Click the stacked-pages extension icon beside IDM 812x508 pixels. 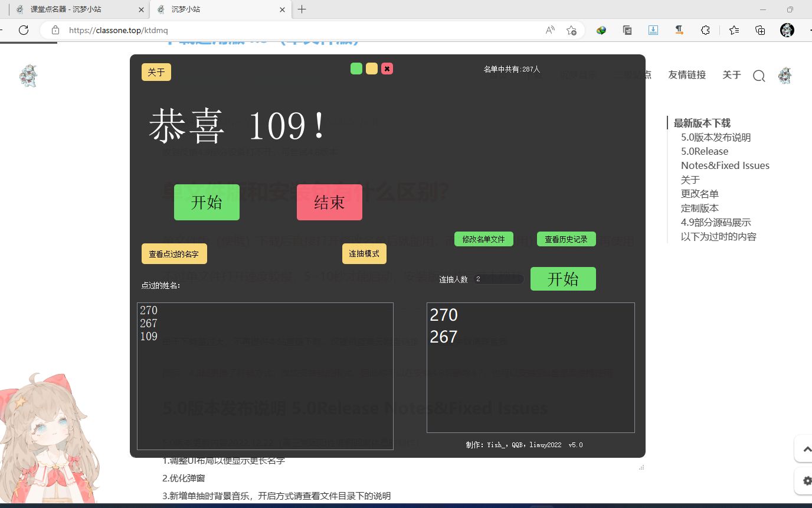coord(627,30)
